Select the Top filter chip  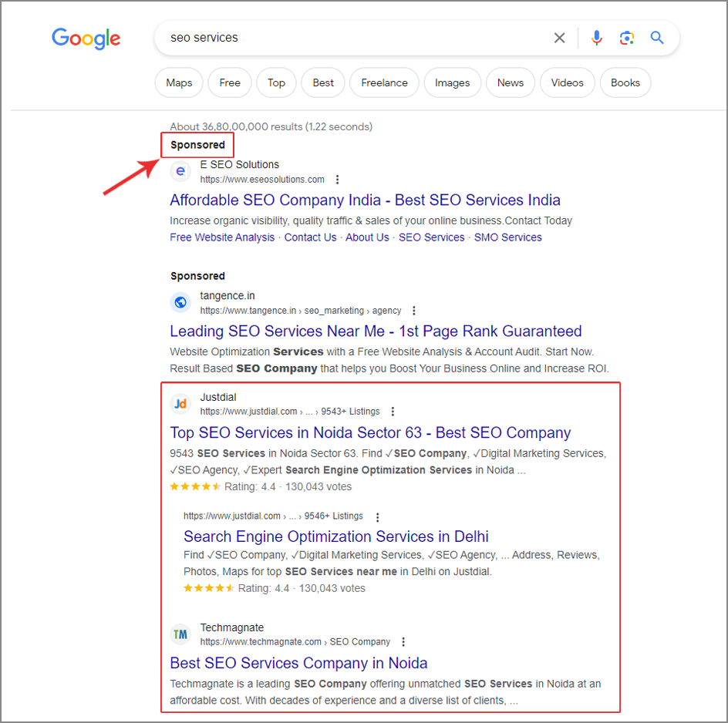[276, 82]
